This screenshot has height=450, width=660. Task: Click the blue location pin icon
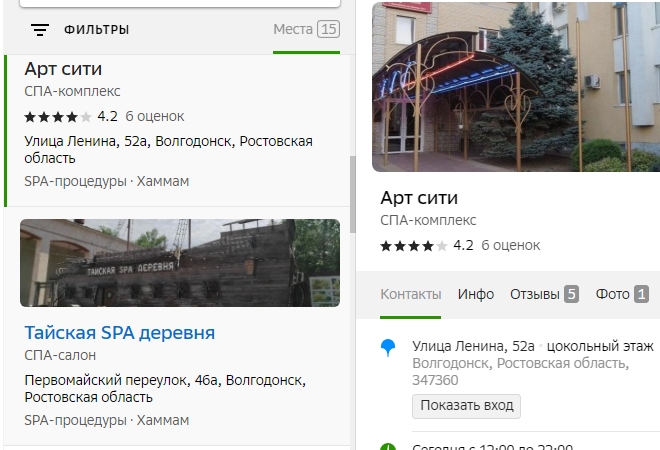(388, 348)
